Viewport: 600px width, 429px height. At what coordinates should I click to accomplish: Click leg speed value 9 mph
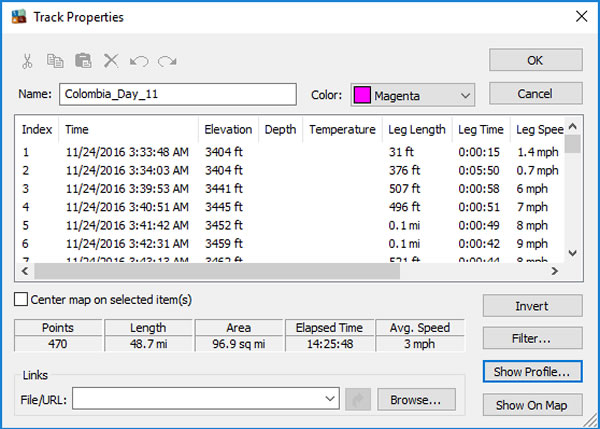coord(532,244)
